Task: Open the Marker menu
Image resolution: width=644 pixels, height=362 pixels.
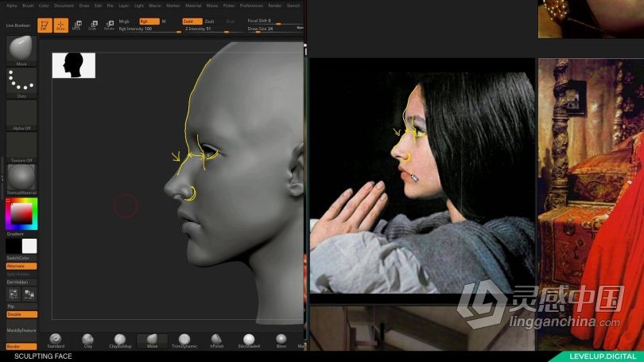Action: (173, 6)
